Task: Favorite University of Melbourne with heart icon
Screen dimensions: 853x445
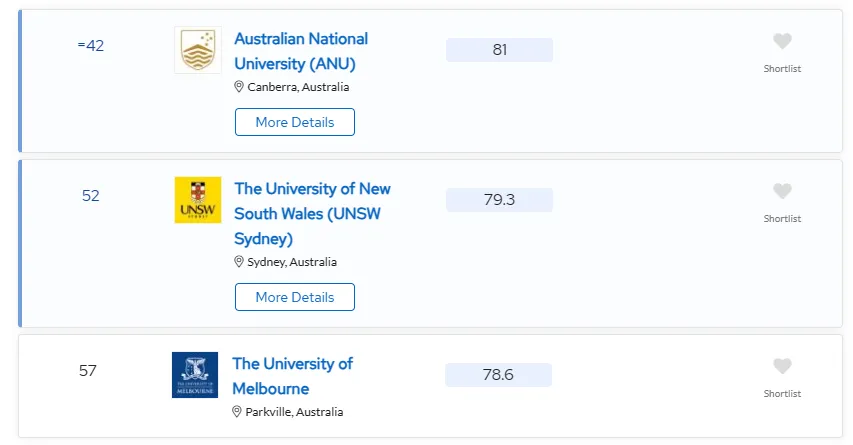Action: [x=782, y=366]
